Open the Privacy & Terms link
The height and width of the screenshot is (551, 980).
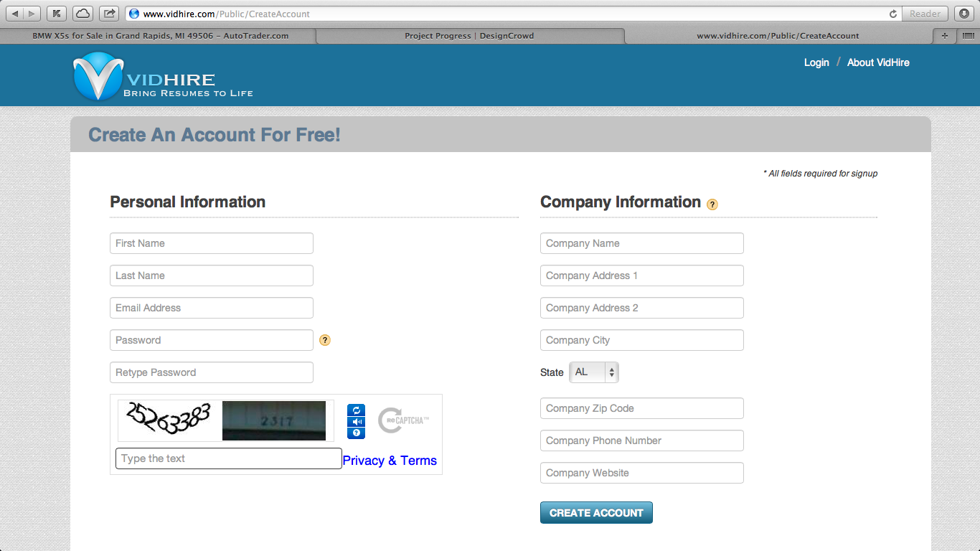point(390,461)
